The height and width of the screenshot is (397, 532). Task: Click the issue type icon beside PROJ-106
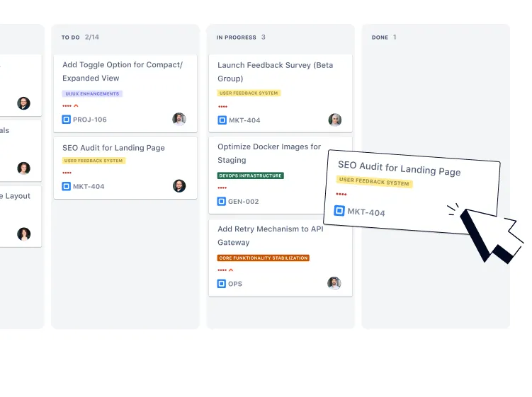click(67, 120)
